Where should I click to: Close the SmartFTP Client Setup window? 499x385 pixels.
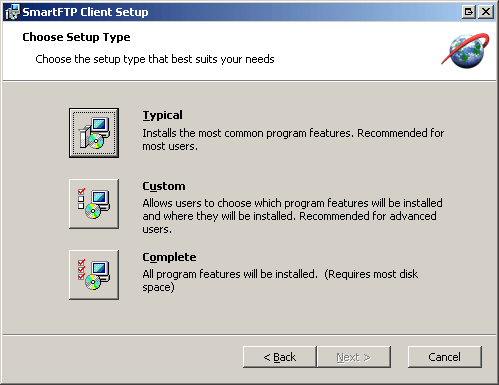pos(486,12)
